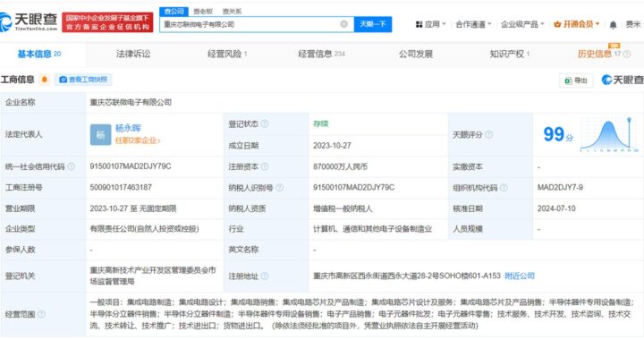This screenshot has height=340, width=644.
Task: Click the 天眼评分 score distribution chart
Action: (609, 135)
